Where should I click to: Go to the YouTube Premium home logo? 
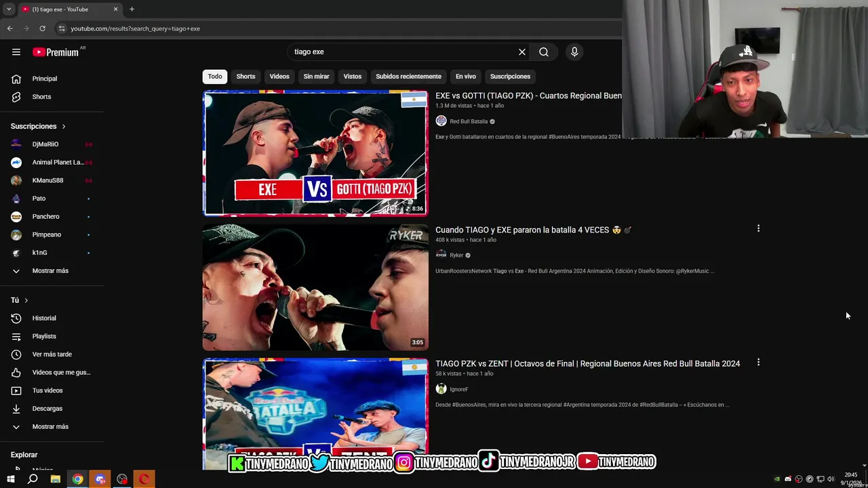click(56, 52)
